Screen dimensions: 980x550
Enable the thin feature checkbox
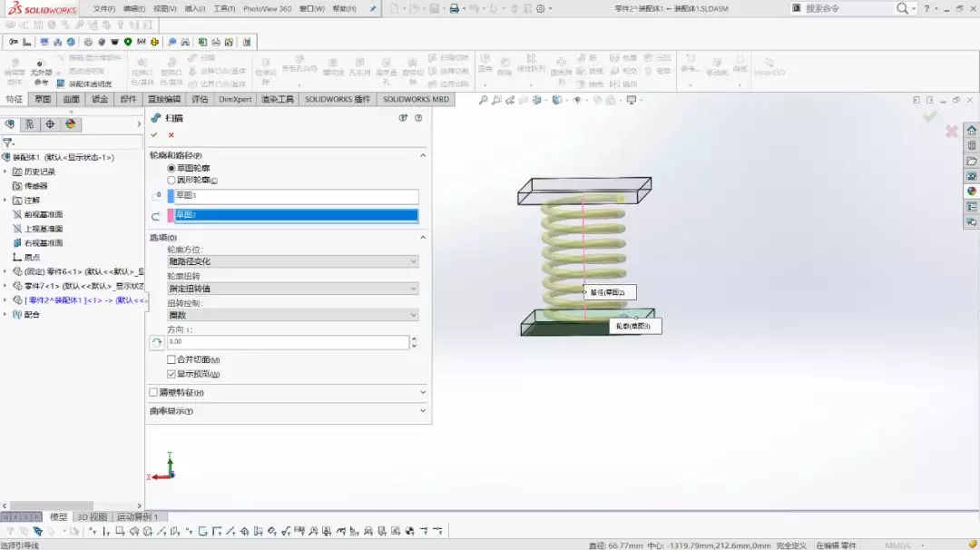[153, 392]
